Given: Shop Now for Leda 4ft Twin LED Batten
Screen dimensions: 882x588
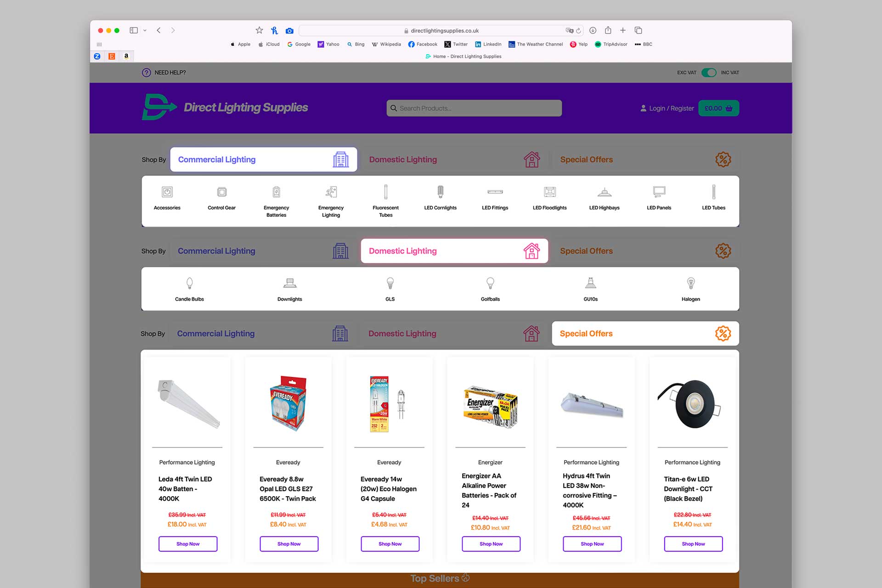Looking at the screenshot, I should [188, 544].
